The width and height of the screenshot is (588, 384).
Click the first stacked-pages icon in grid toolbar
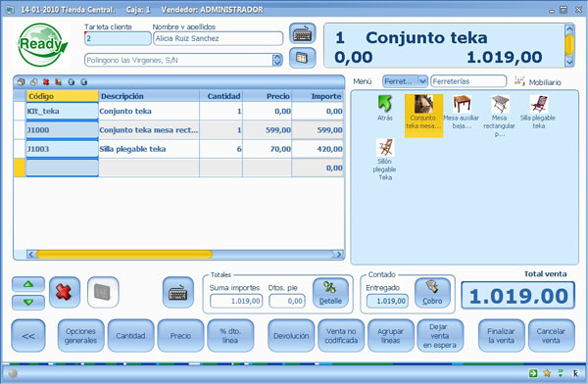tap(21, 81)
